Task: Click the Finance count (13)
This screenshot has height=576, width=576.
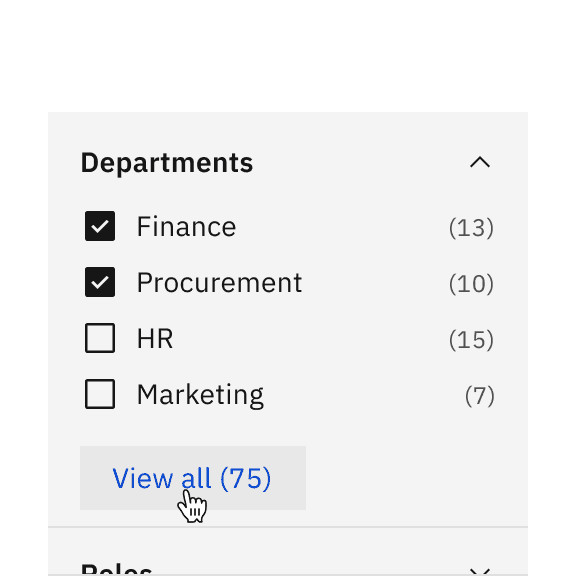Action: [471, 228]
